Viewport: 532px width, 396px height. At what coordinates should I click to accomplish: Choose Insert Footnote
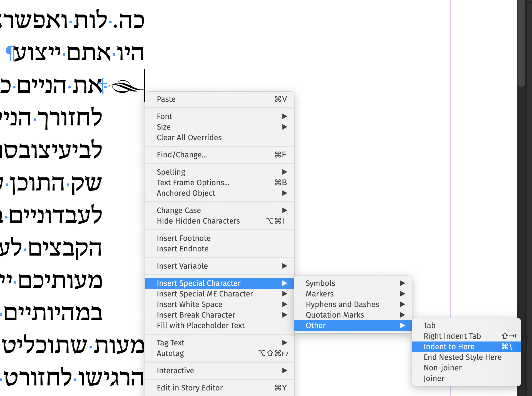[x=220, y=238]
